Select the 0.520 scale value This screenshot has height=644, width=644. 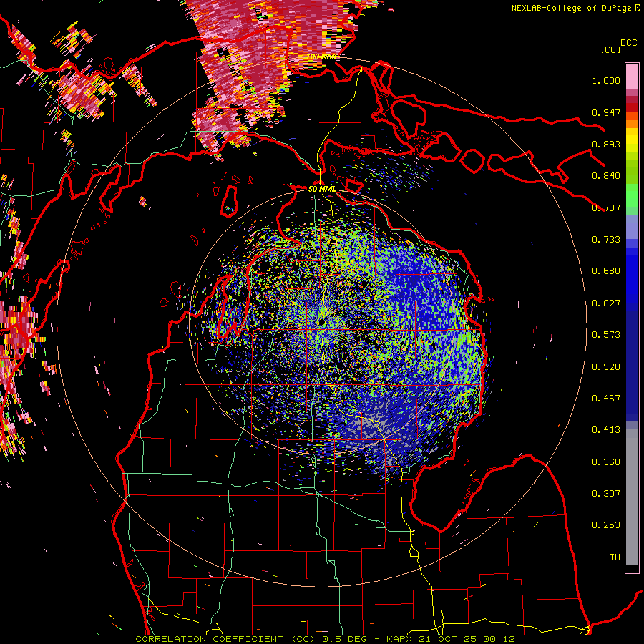(x=606, y=367)
